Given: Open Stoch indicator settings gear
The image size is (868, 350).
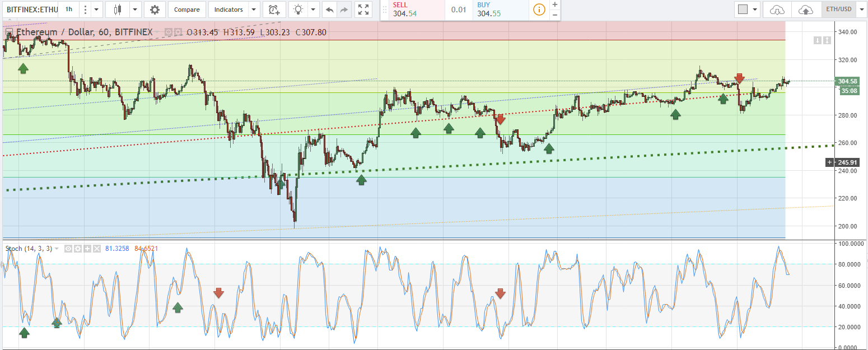Looking at the screenshot, I should 78,248.
